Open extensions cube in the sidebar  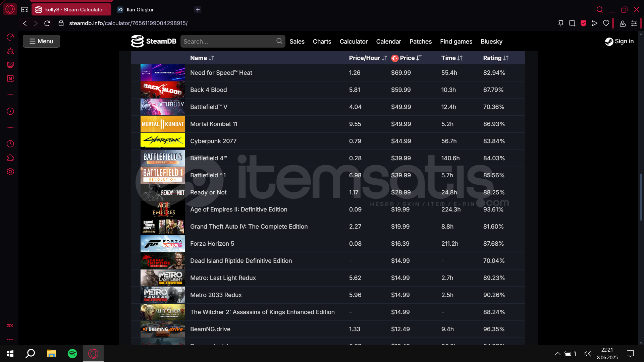(10, 158)
